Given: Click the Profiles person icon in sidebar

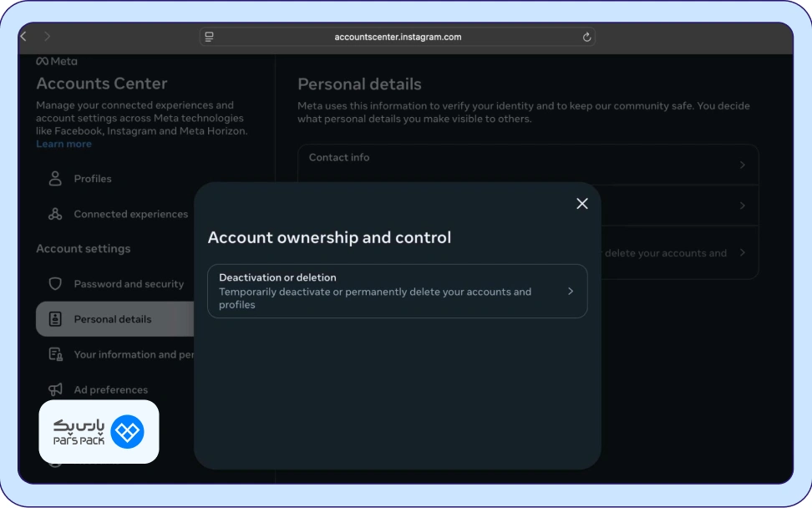Looking at the screenshot, I should (55, 179).
